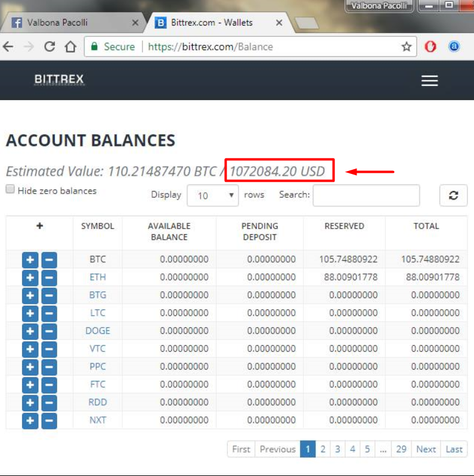The width and height of the screenshot is (474, 476).
Task: Open the NXT symbol link
Action: coord(98,420)
